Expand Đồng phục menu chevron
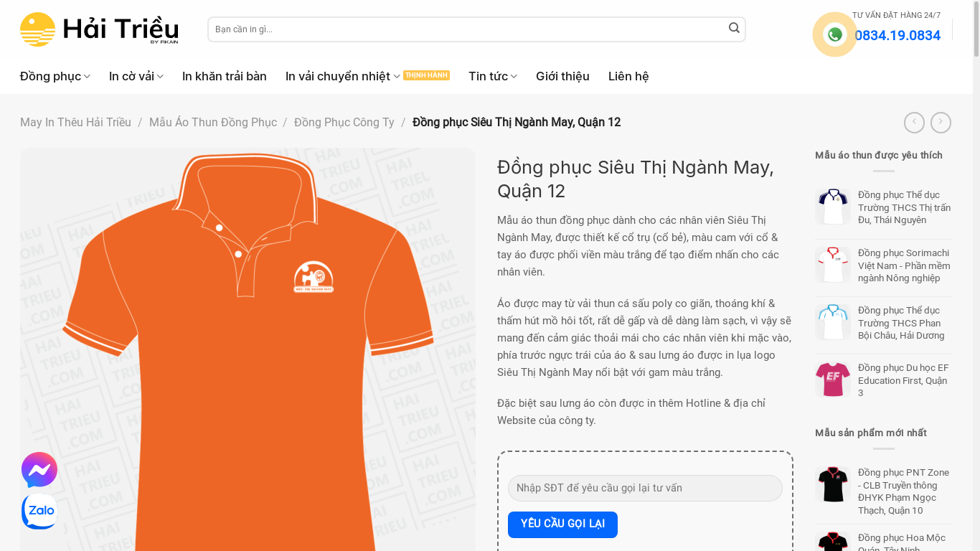This screenshot has height=551, width=980. (87, 77)
